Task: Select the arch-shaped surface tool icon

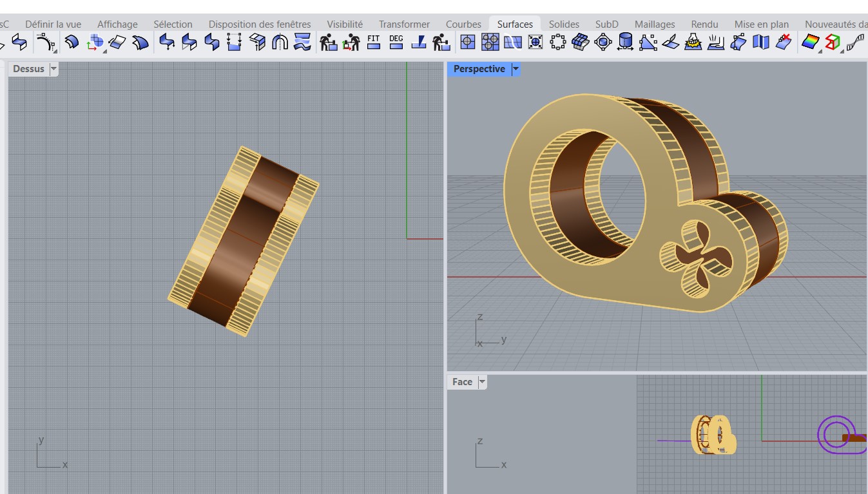Action: (x=280, y=43)
